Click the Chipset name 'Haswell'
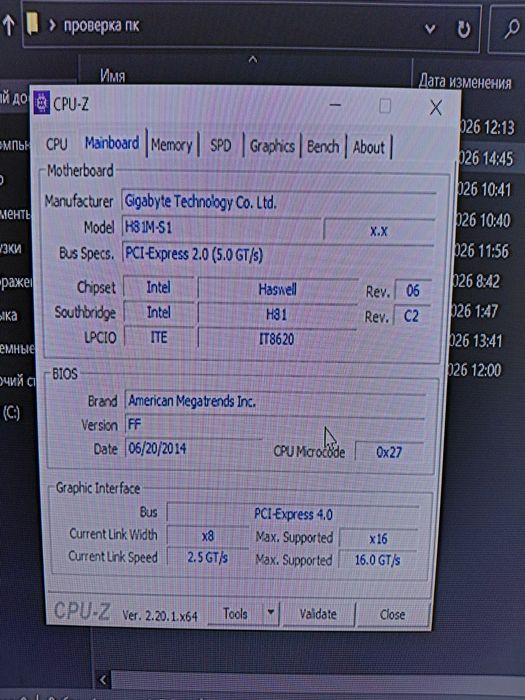The height and width of the screenshot is (700, 525). (277, 290)
